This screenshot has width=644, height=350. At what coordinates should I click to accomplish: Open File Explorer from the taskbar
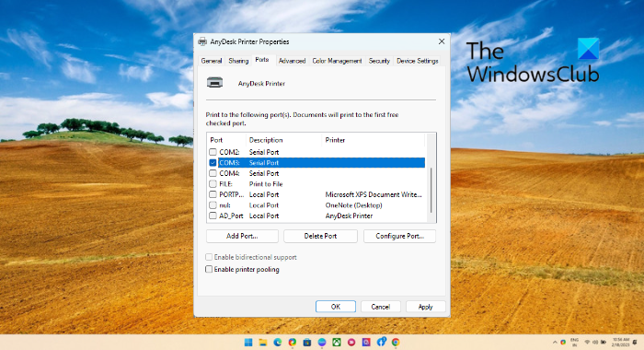[x=263, y=343]
